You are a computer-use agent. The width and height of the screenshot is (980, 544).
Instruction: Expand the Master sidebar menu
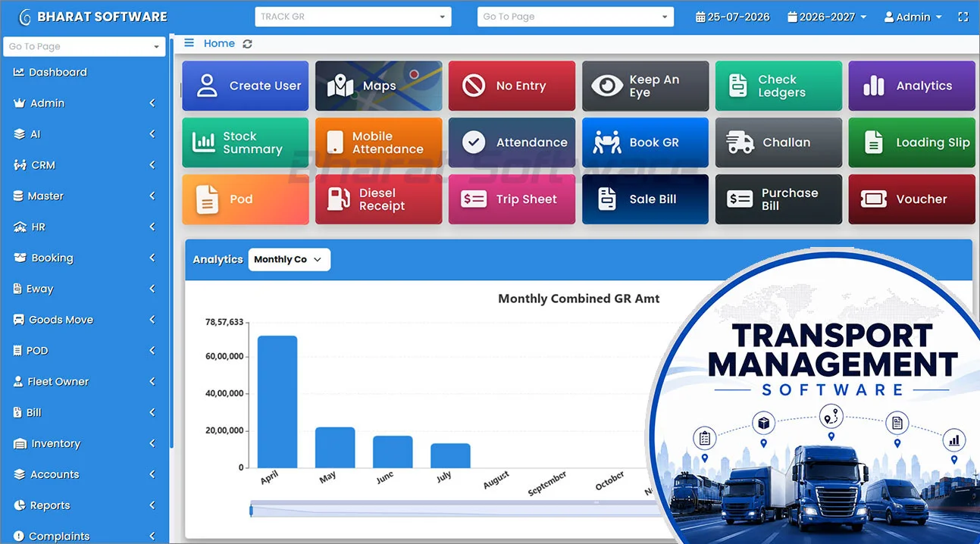pyautogui.click(x=84, y=195)
